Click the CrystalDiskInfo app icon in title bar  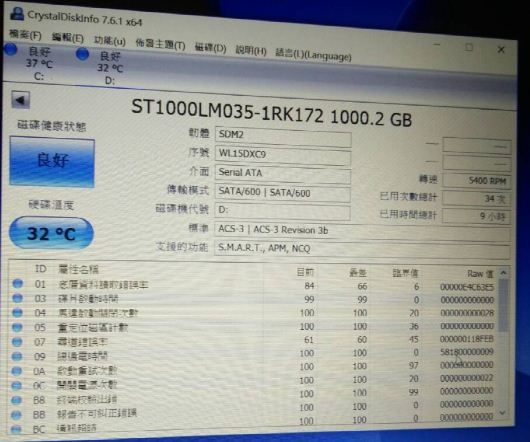point(17,14)
